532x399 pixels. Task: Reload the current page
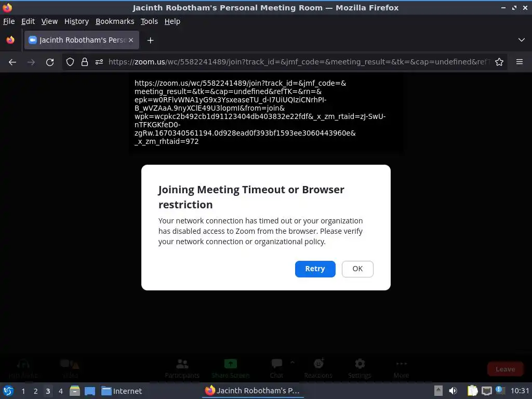[50, 62]
